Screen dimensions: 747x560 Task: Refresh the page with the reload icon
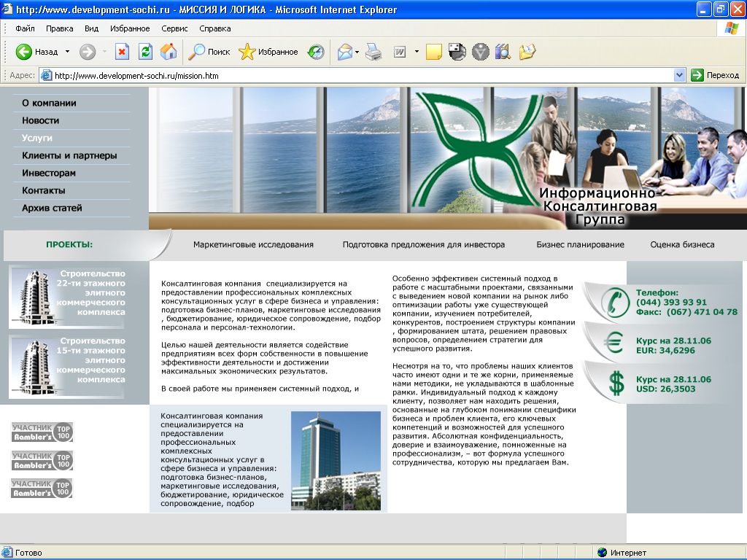pos(144,52)
